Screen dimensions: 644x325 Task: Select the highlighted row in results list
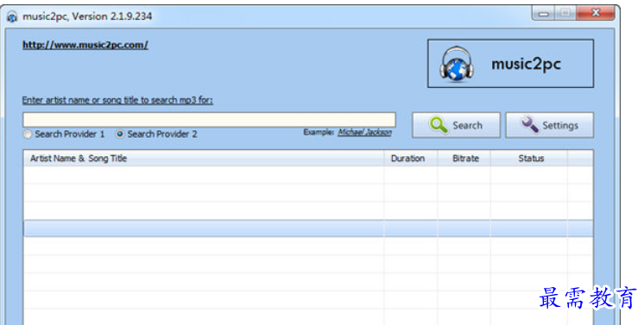click(308, 228)
